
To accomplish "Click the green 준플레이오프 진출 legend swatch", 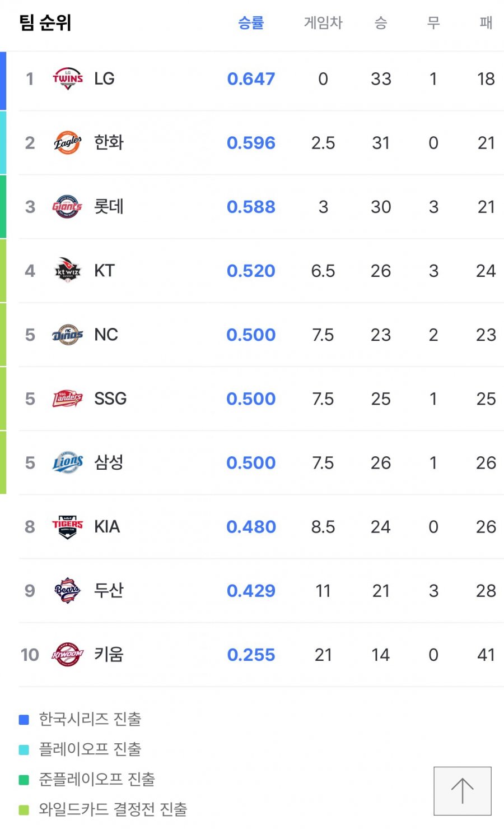I will click(24, 780).
